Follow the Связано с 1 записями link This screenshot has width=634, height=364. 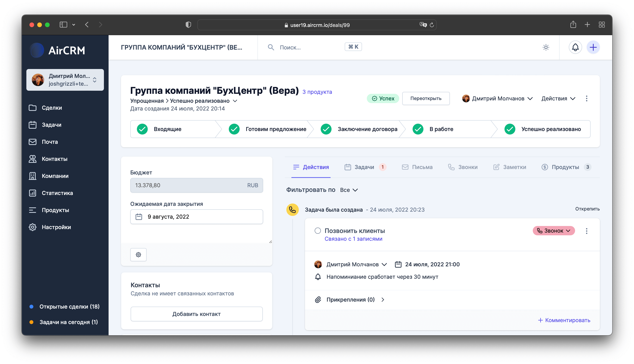pyautogui.click(x=353, y=239)
